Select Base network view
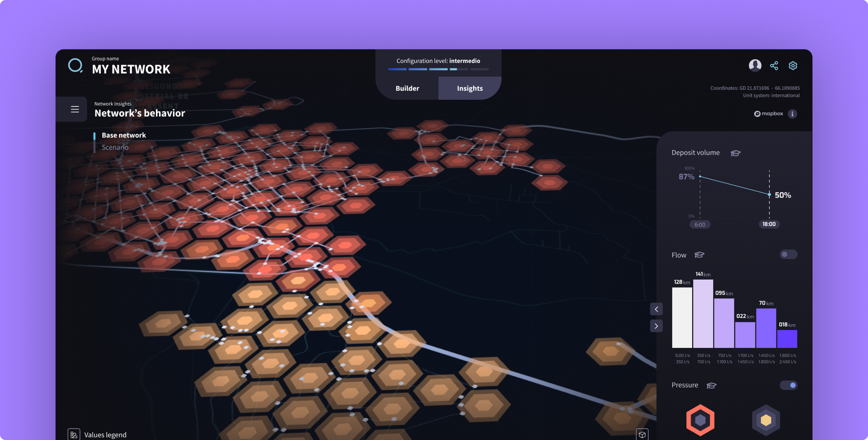Viewport: 868px width, 440px height. tap(124, 135)
